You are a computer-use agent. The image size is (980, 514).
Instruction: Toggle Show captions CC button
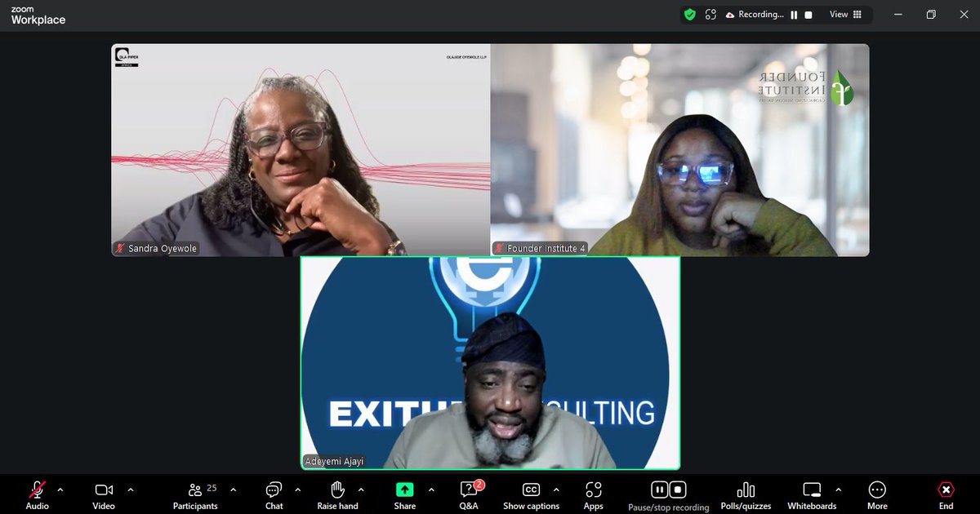click(x=531, y=490)
